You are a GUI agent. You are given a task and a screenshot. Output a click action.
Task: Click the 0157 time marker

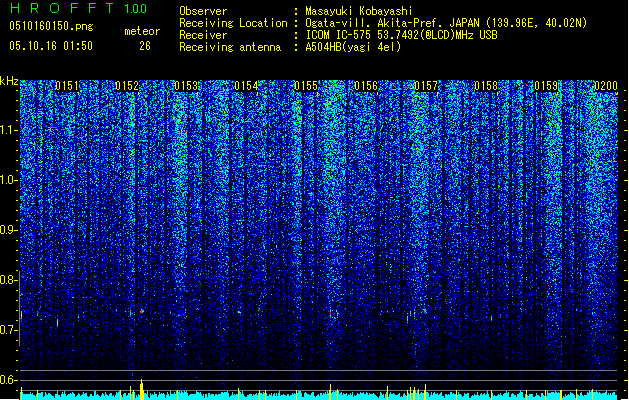(x=426, y=86)
